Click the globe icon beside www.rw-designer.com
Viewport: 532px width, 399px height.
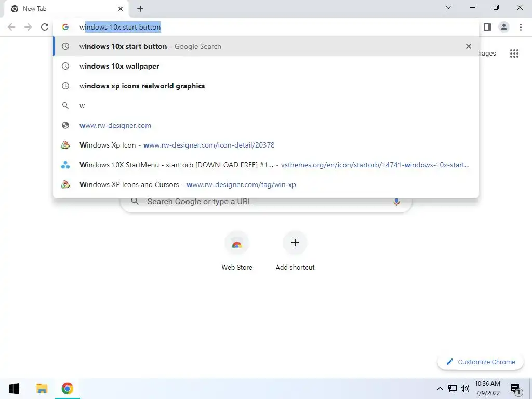pos(65,125)
